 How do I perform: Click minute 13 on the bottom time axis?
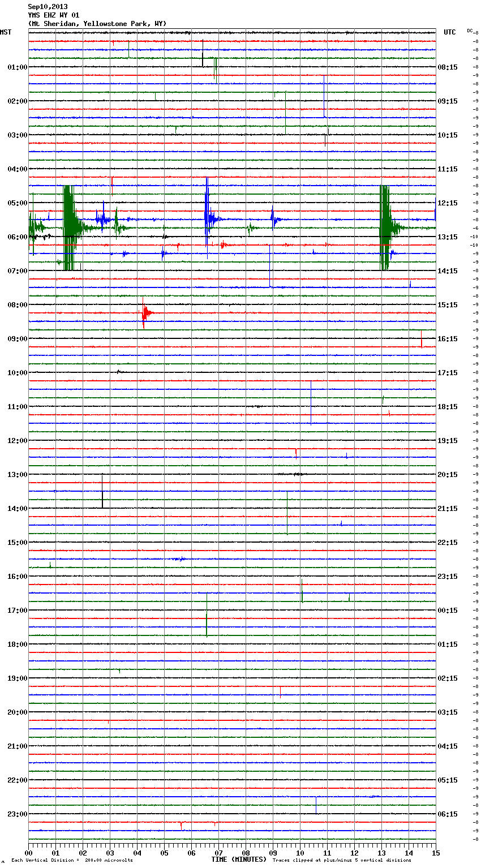(381, 853)
